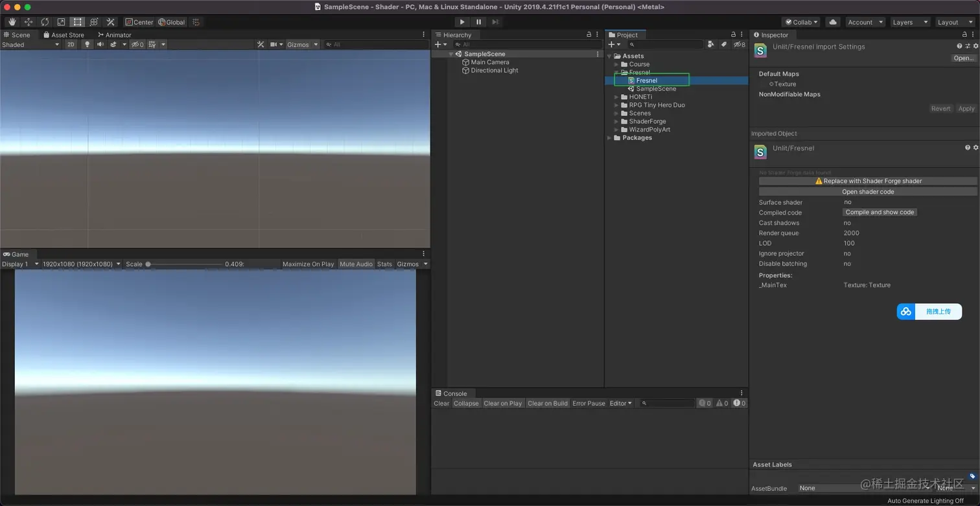Screen dimensions: 980x506
Task: Open the Layout dropdown
Action: 955,22
